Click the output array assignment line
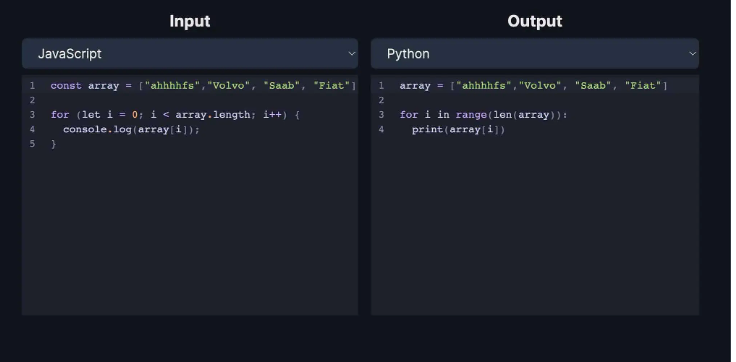This screenshot has width=736, height=362. click(533, 85)
